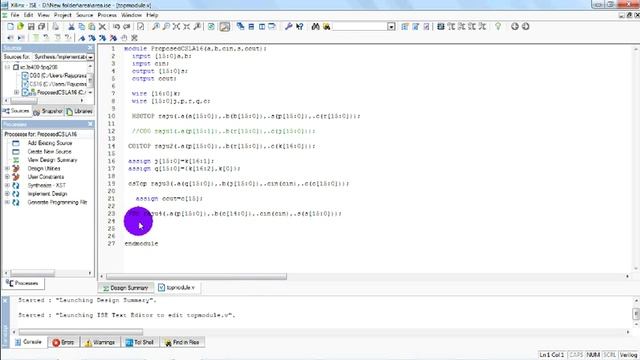Viewport: 640px width, 360px height.
Task: Expand the ProposedCSLA16 source node
Action: [x=16, y=92]
